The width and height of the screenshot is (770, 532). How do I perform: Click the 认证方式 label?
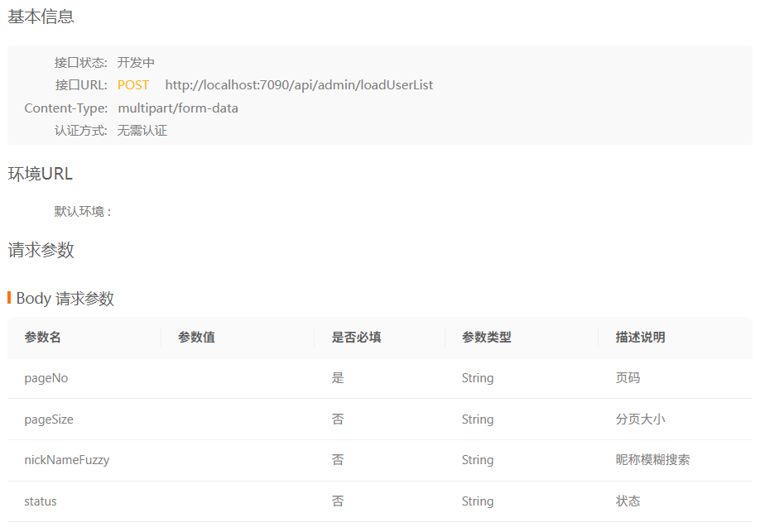click(80, 131)
